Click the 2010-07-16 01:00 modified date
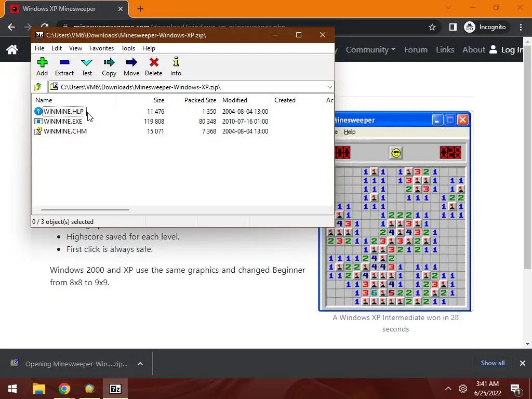532x399 pixels. [245, 121]
